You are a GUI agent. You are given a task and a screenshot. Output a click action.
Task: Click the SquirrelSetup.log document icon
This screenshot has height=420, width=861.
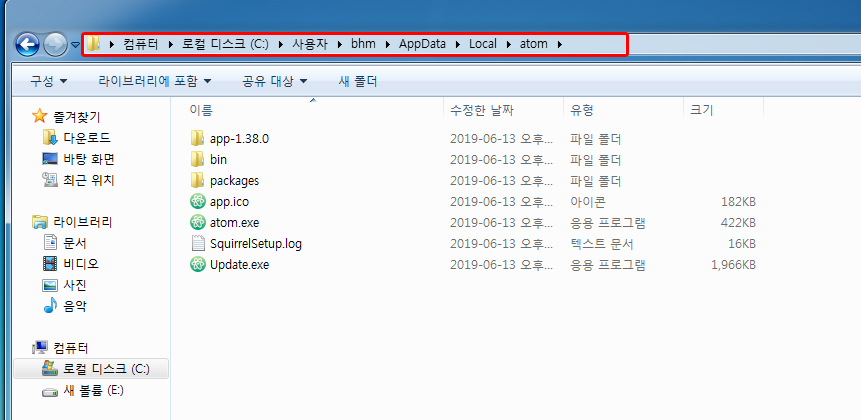[x=197, y=243]
